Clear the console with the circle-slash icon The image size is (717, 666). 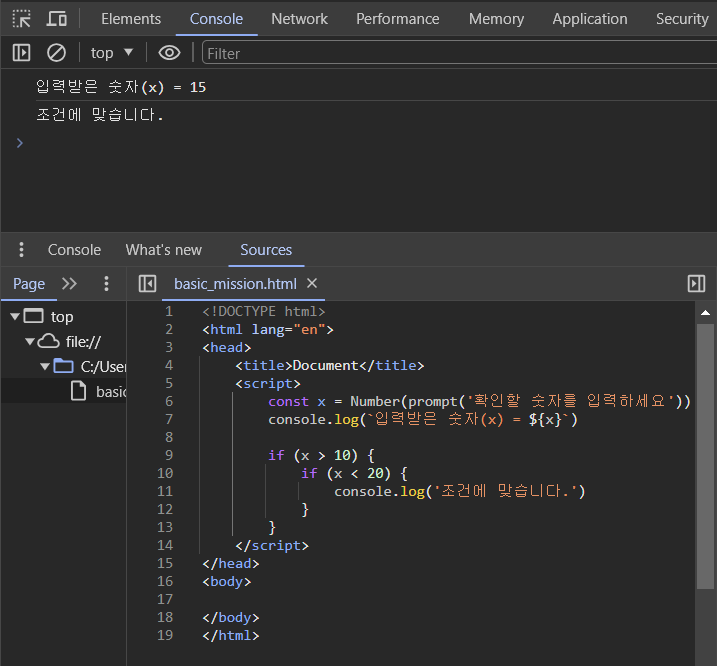[x=56, y=53]
